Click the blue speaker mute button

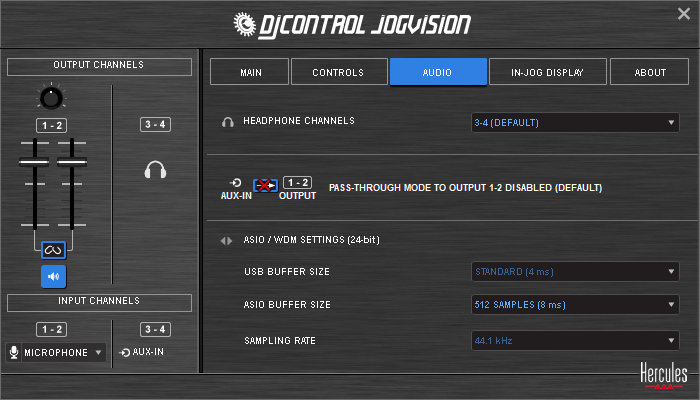pyautogui.click(x=54, y=276)
